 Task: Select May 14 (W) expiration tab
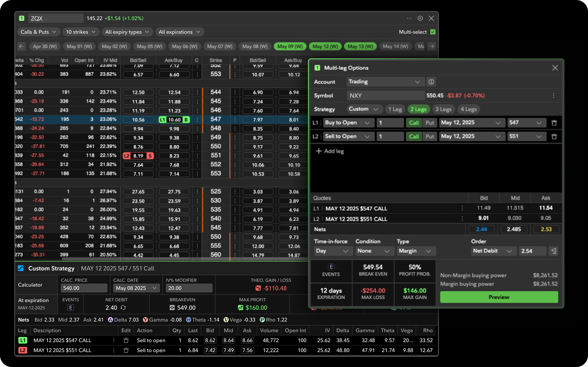click(395, 46)
